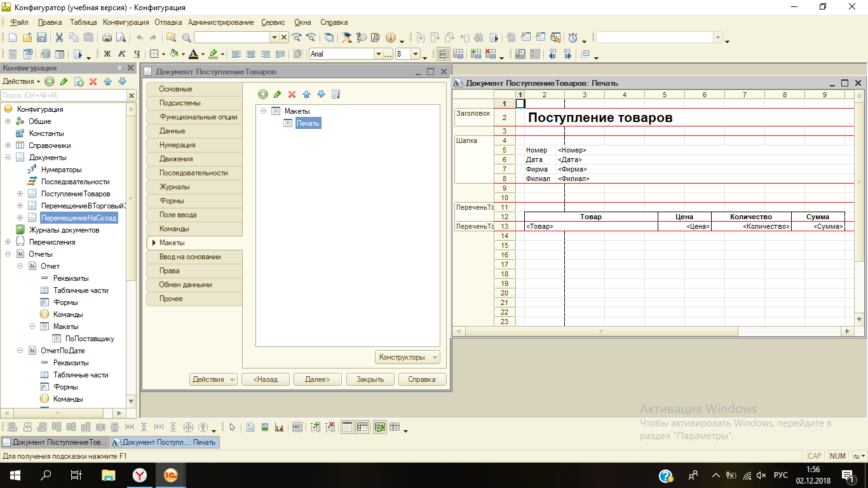This screenshot has width=868, height=488.
Task: Click the Cut scissors icon
Action: point(59,37)
